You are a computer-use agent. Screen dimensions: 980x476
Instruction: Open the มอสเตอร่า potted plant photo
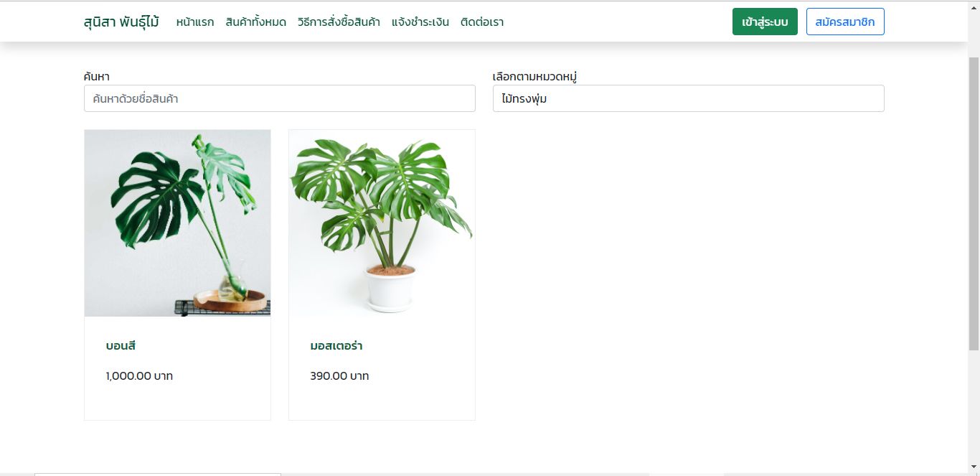point(382,223)
